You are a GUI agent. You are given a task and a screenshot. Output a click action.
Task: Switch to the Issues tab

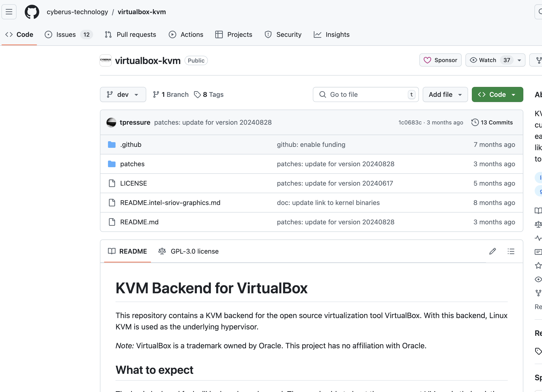68,35
